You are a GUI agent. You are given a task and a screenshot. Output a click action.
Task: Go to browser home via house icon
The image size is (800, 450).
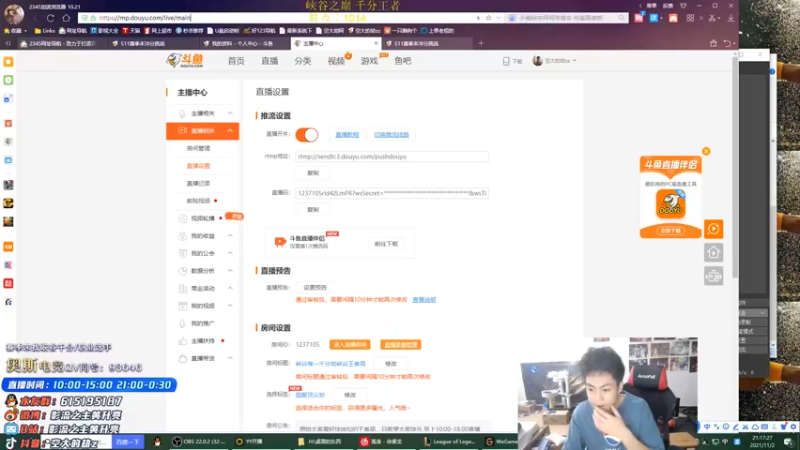click(66, 18)
